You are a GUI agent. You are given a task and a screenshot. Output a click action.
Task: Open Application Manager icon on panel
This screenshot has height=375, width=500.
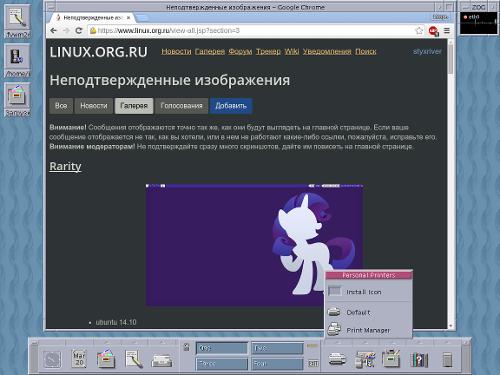click(391, 359)
